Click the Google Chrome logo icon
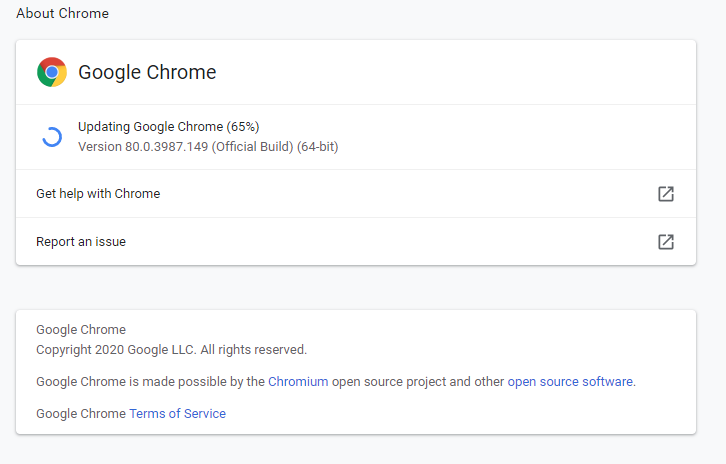This screenshot has width=726, height=464. 52,72
